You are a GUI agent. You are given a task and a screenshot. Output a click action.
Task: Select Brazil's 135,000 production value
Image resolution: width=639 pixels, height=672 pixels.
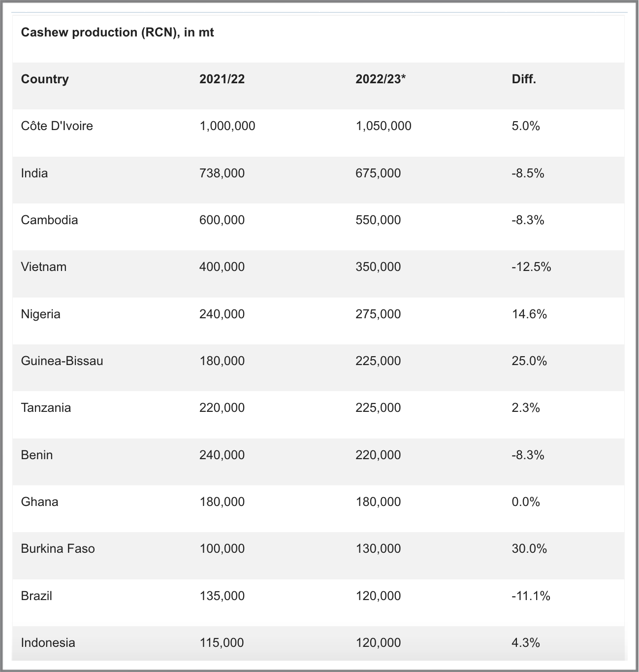point(222,596)
